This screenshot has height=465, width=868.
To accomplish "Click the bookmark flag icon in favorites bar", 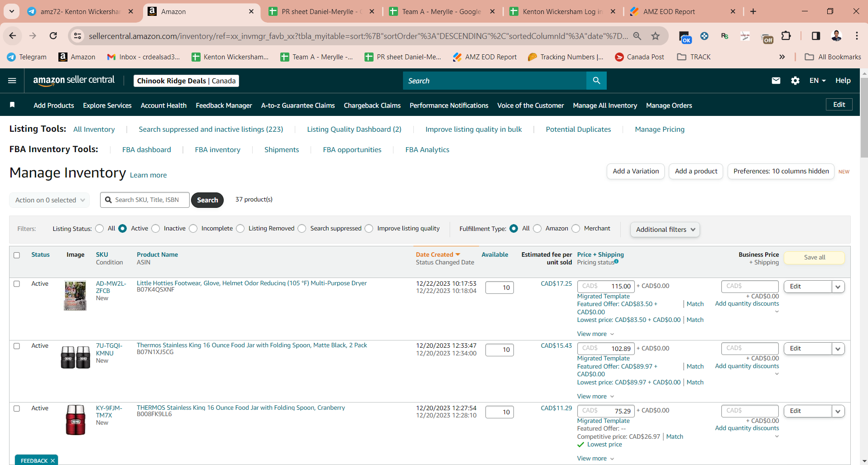I will (12, 105).
